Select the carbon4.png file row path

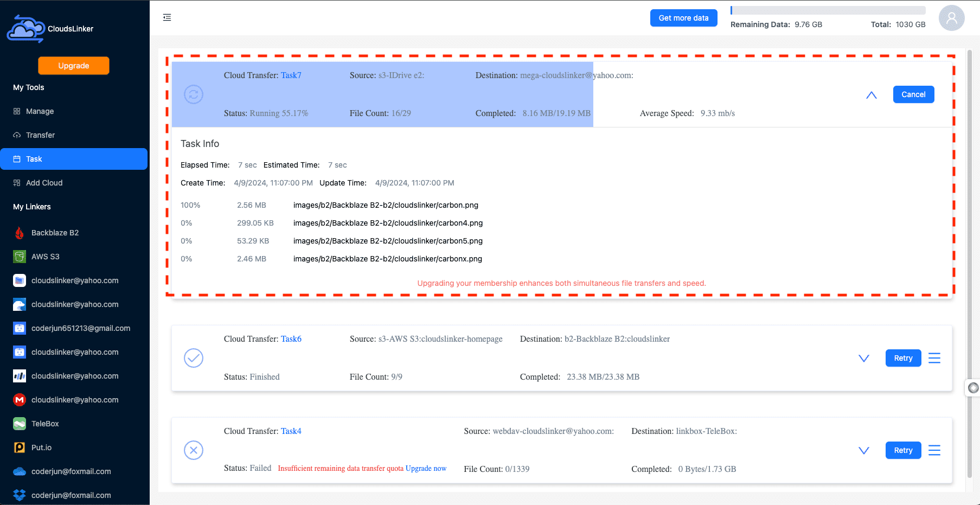(388, 223)
